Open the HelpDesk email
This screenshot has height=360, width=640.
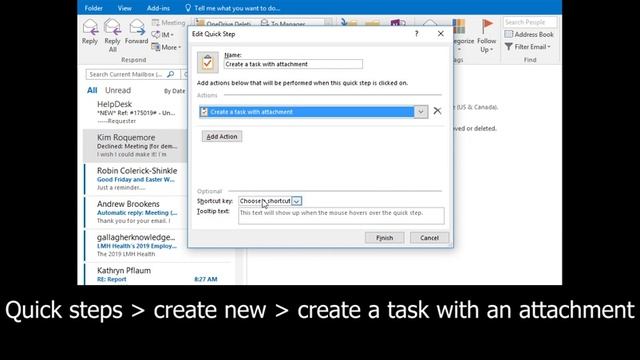click(x=136, y=112)
